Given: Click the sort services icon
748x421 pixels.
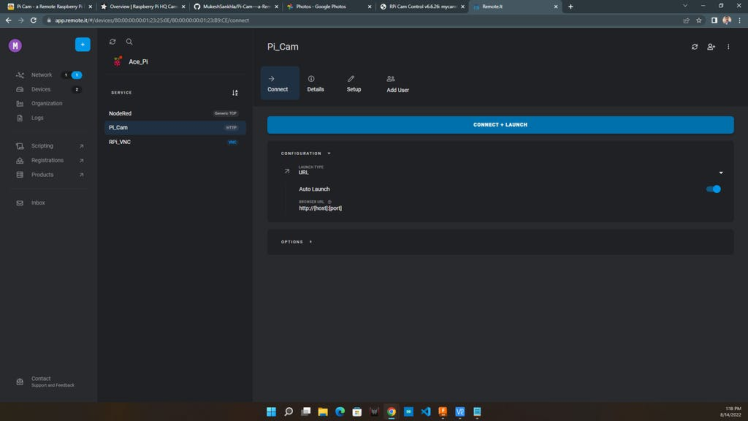Looking at the screenshot, I should click(235, 93).
